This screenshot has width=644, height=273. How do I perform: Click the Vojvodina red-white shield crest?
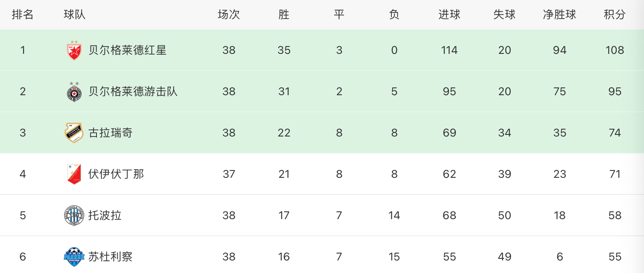click(74, 174)
